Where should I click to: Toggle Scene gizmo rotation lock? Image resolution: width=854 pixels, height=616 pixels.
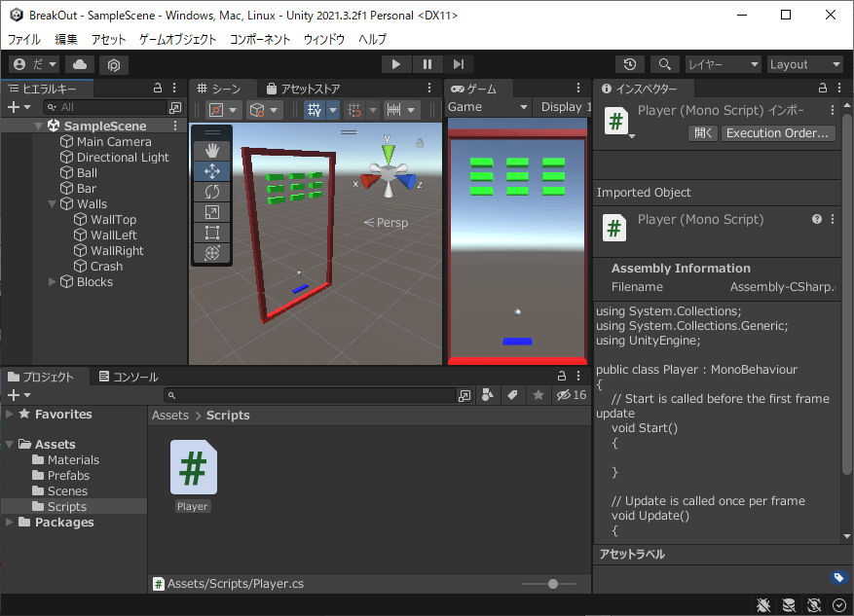pos(420,143)
